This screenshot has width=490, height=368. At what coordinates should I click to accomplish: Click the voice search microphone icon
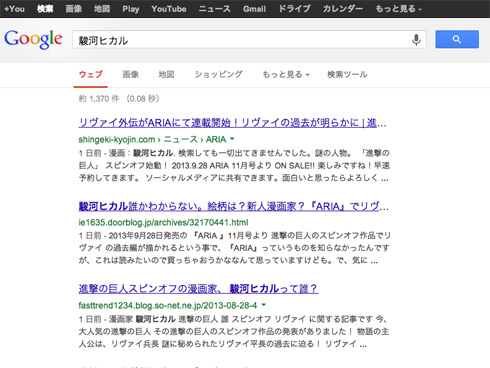[x=416, y=40]
